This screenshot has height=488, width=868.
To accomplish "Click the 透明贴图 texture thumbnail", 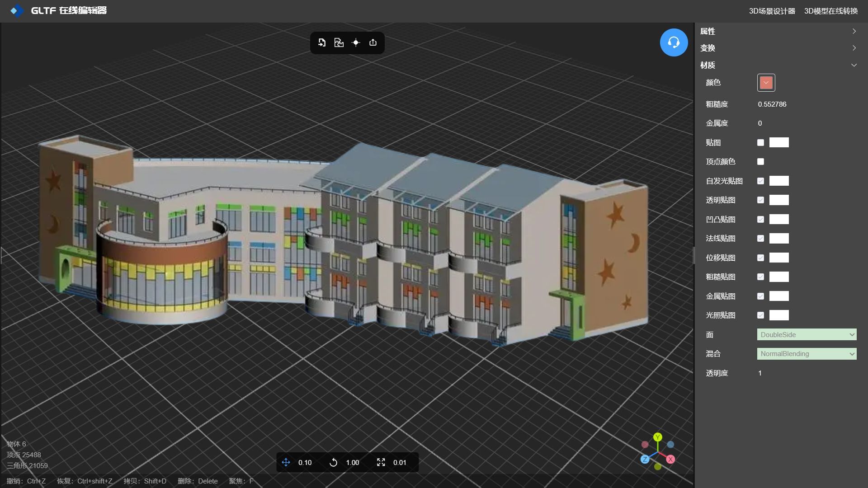I will tap(779, 200).
